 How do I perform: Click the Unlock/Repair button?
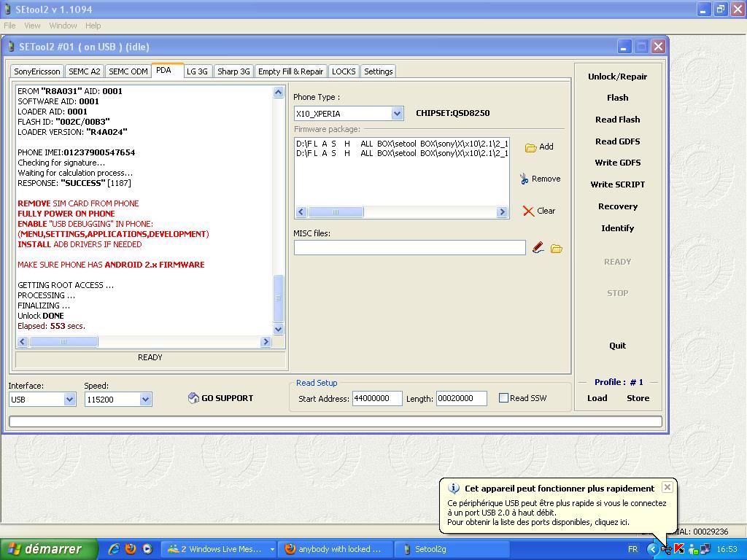pyautogui.click(x=617, y=77)
